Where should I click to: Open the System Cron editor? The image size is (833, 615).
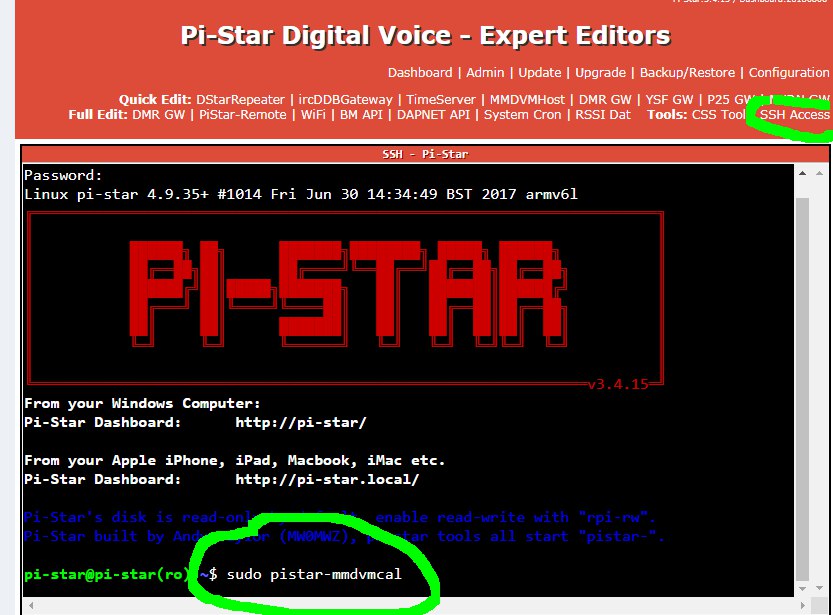click(x=522, y=115)
